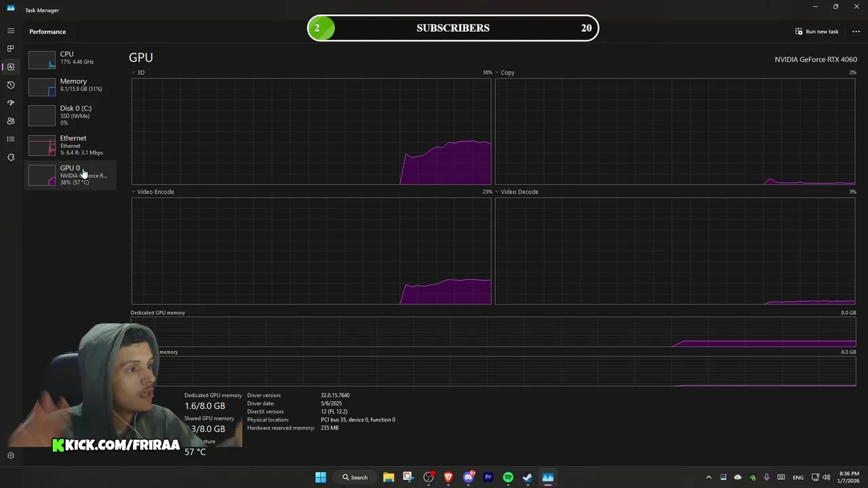Click the Ethernet mini graph thumbnail
The height and width of the screenshot is (488, 868).
tap(42, 146)
